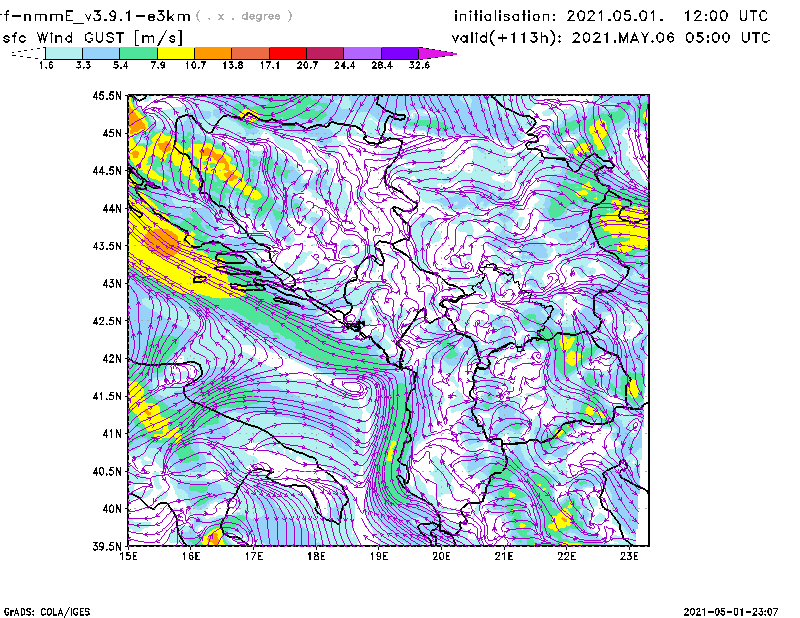Click the legend value "28.4"
The height and width of the screenshot is (618, 800).
click(382, 65)
